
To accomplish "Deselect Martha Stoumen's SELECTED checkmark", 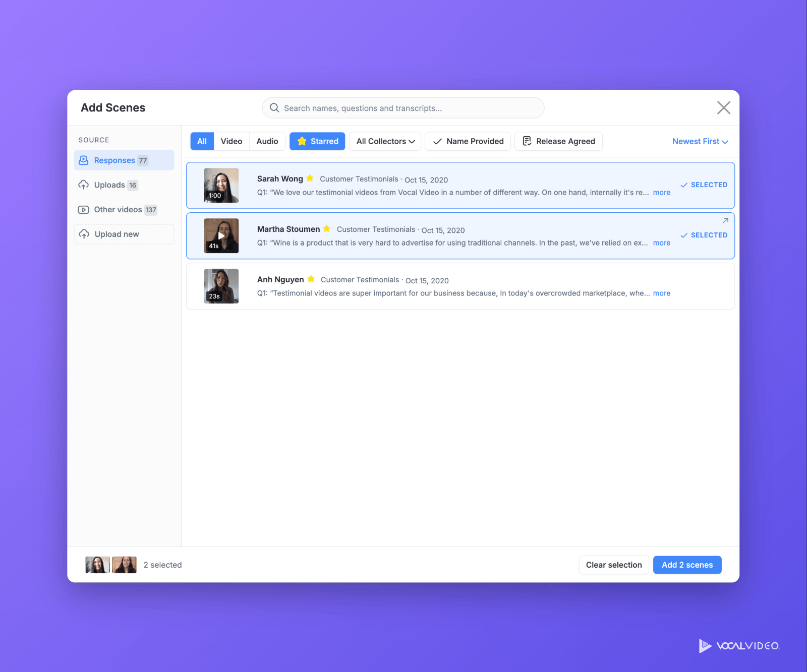I will [704, 235].
